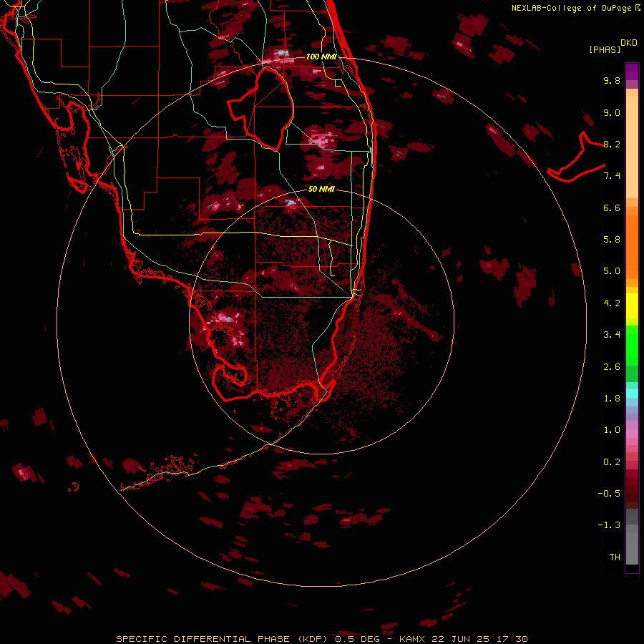Screen dimensions: 644x644
Task: Click the 50 NMI range ring label
Action: click(321, 189)
